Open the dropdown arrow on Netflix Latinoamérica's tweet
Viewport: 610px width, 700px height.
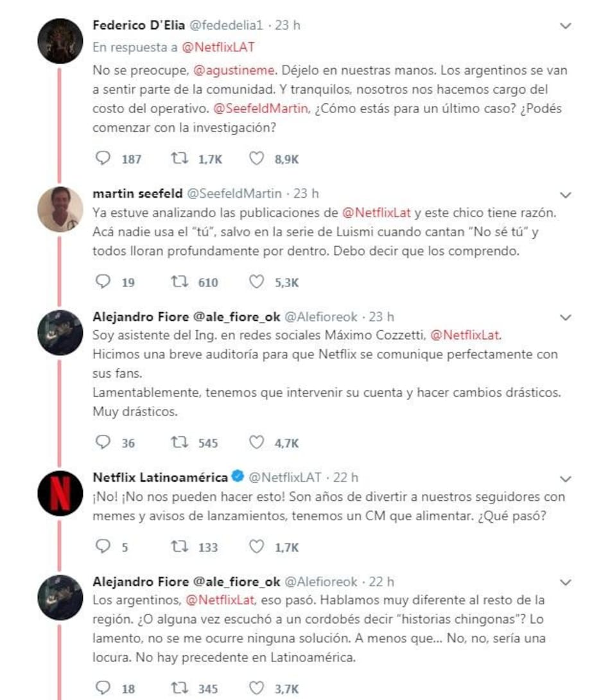[565, 478]
